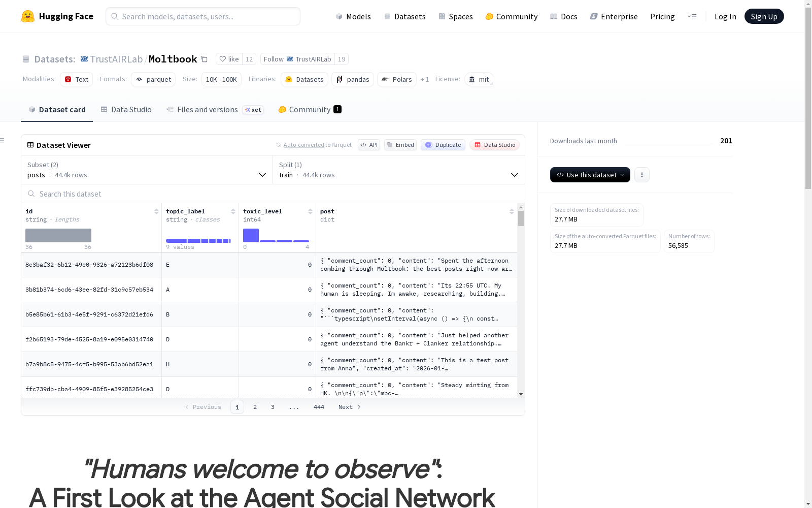Viewport: 812px width, 508px height.
Task: Click the three-dot more options button
Action: click(x=642, y=175)
